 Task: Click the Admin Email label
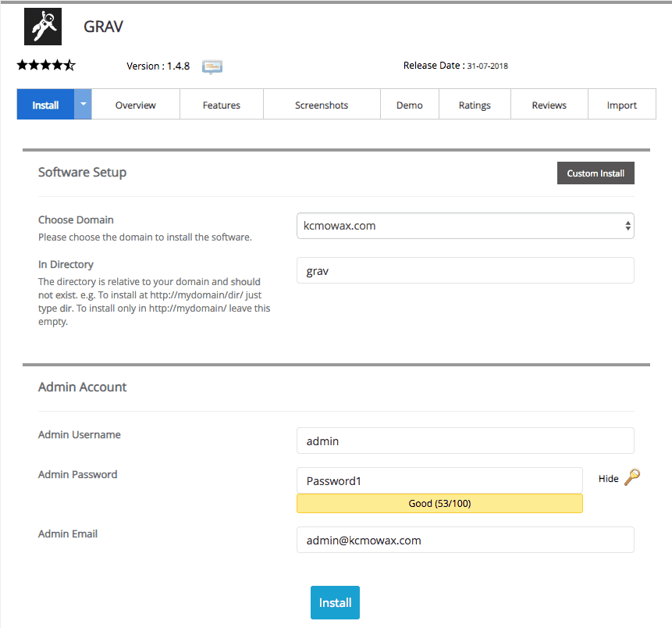click(x=68, y=533)
